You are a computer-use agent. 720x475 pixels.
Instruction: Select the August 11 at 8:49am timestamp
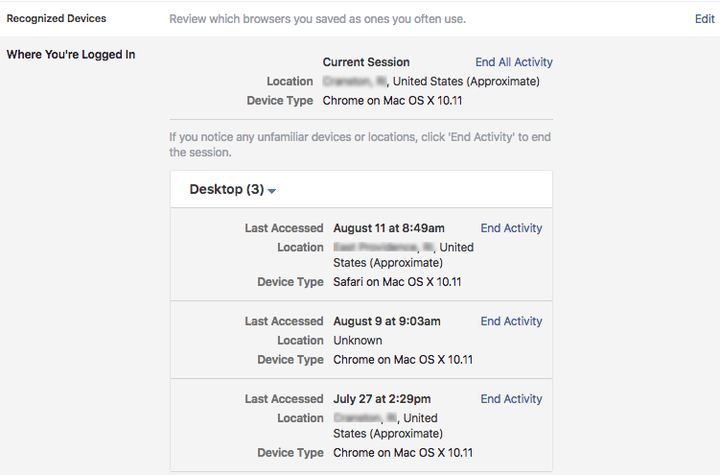coord(388,228)
